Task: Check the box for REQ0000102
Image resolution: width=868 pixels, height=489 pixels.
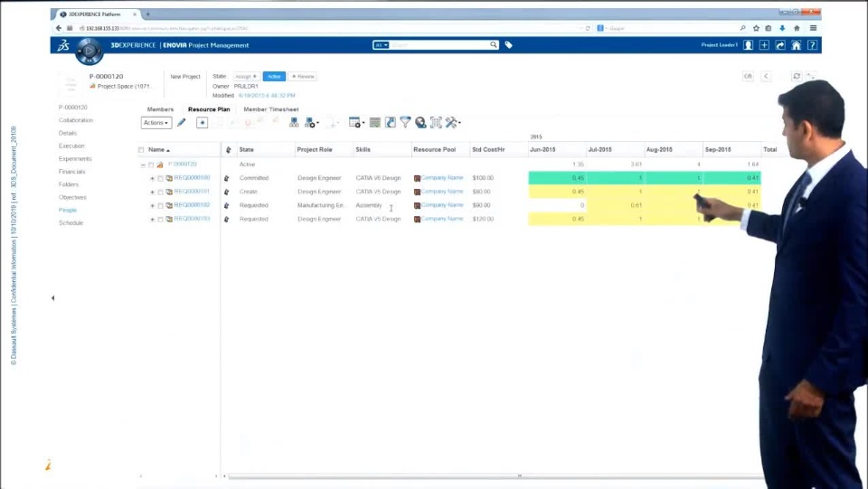Action: 161,206
